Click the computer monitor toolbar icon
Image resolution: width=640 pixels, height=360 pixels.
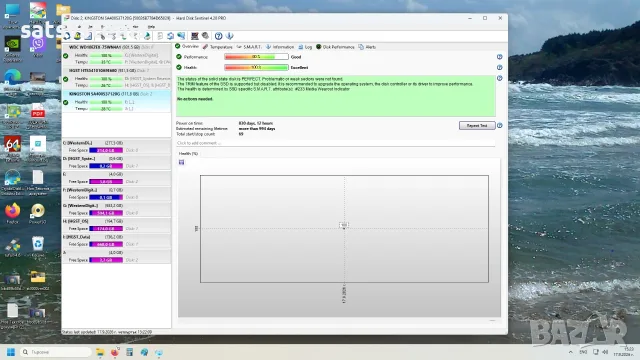pyautogui.click(x=194, y=36)
